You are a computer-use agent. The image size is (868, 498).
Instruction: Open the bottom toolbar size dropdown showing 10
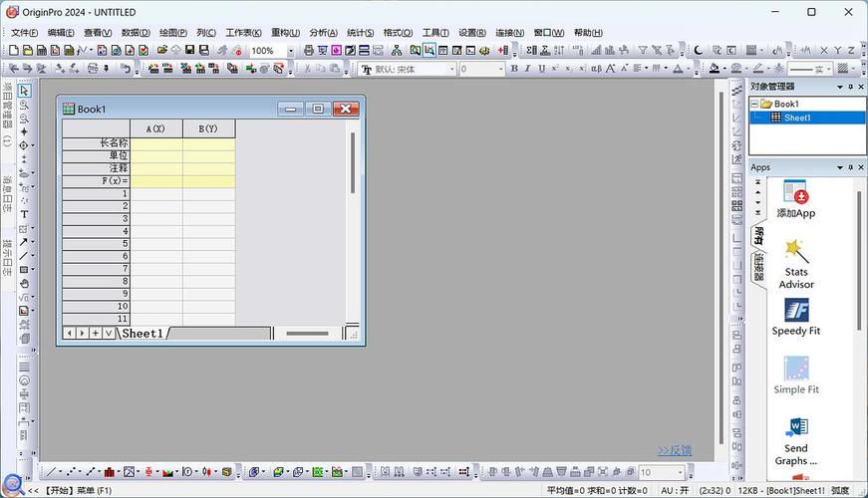coord(680,472)
